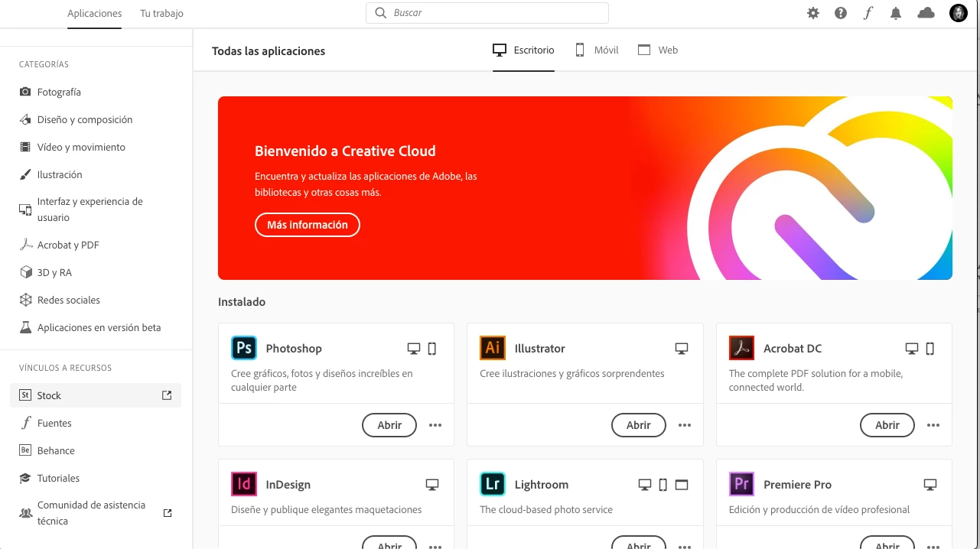Viewport: 980px width, 549px height.
Task: Open the fonts f icon in header
Action: (x=868, y=13)
